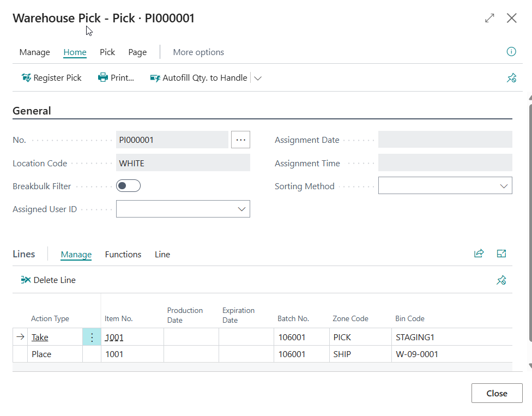Select the Bin Code cell W-09-0001
Image resolution: width=532 pixels, height=416 pixels.
[417, 354]
